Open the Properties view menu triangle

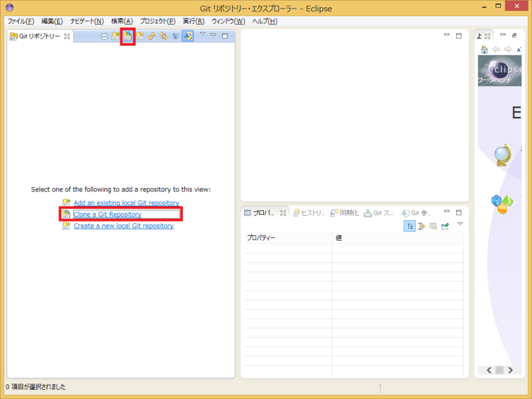click(460, 224)
